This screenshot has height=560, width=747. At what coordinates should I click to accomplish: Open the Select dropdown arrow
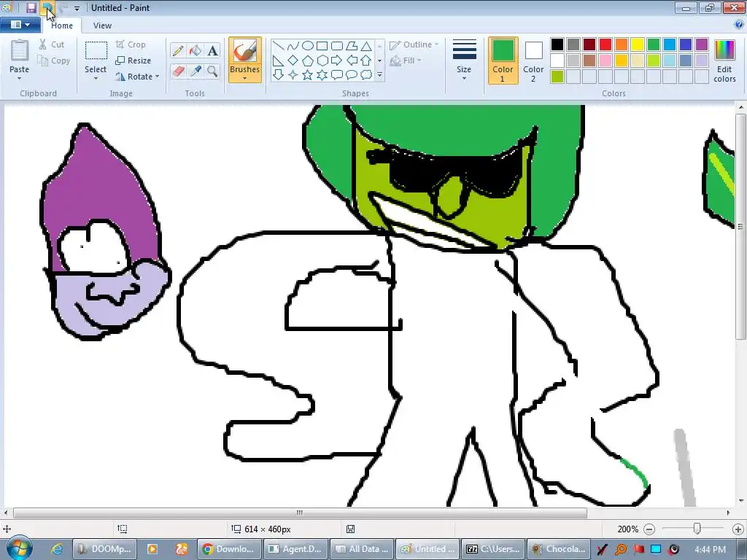(x=96, y=79)
